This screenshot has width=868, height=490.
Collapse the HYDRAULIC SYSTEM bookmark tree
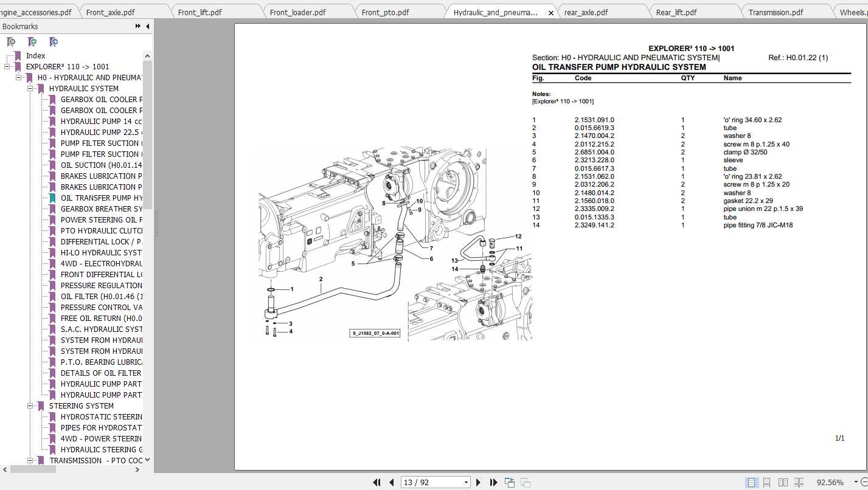29,88
